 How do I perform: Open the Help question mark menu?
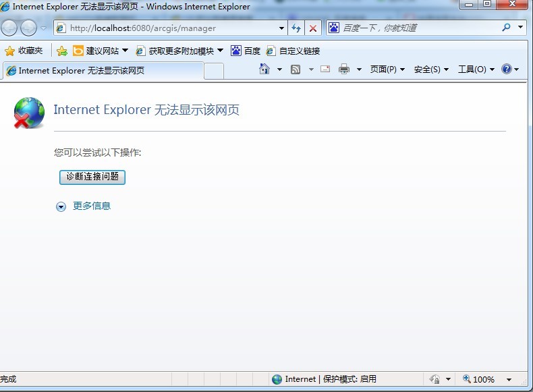[x=510, y=69]
